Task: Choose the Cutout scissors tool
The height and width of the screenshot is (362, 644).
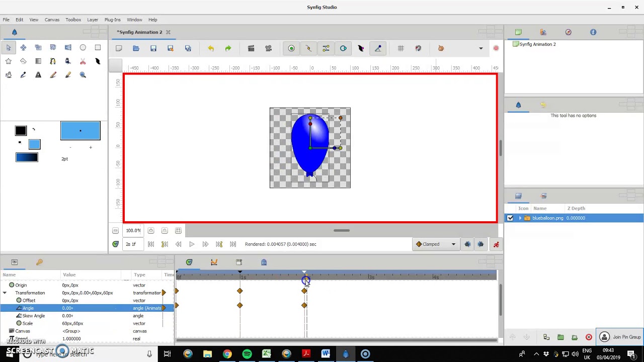Action: (83, 61)
